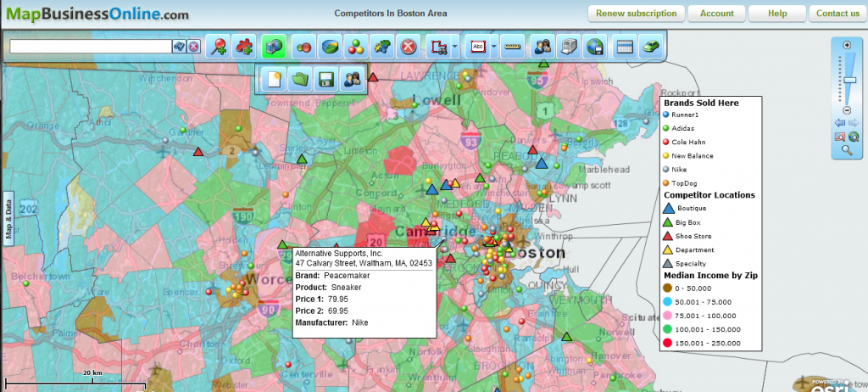
Task: Click the green car routing icon
Action: pyautogui.click(x=651, y=47)
